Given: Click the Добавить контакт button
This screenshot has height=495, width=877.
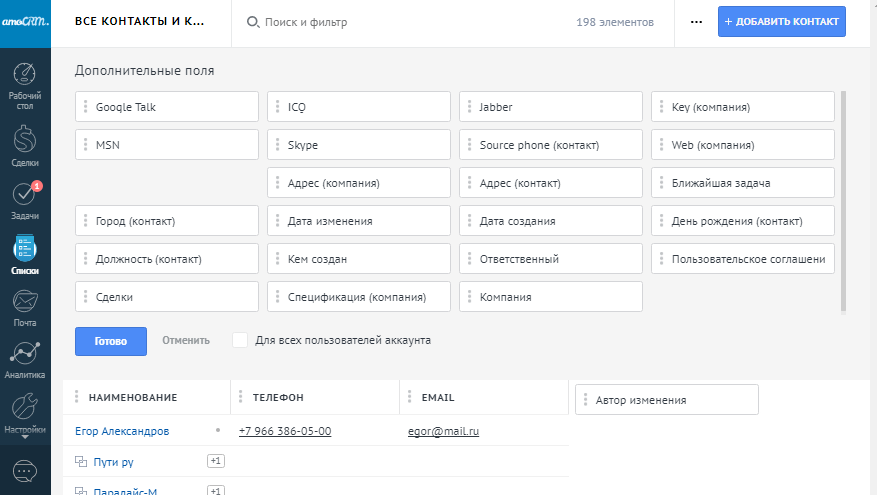Looking at the screenshot, I should (781, 22).
